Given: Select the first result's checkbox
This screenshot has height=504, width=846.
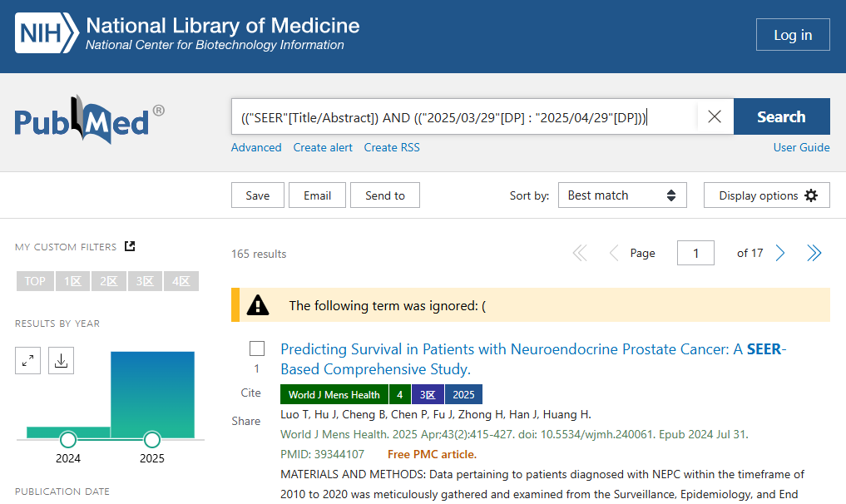Looking at the screenshot, I should tap(257, 348).
